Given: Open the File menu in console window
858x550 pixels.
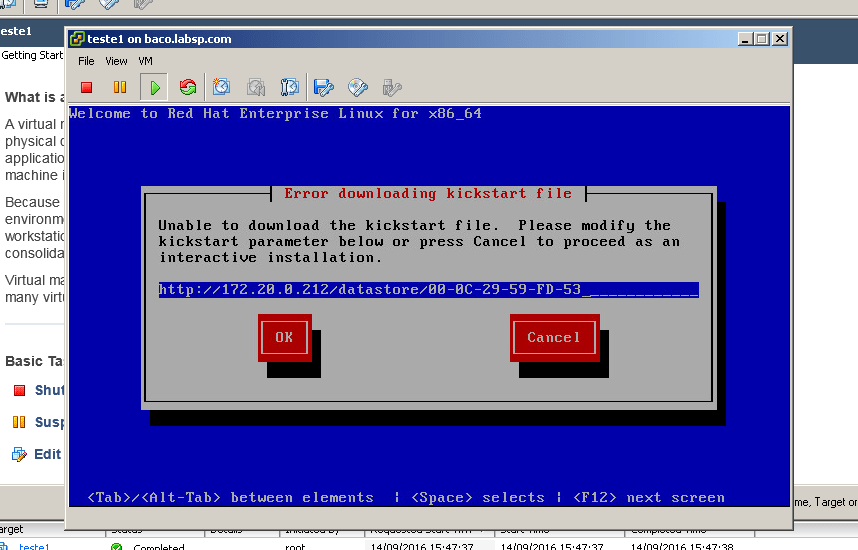Looking at the screenshot, I should click(86, 61).
